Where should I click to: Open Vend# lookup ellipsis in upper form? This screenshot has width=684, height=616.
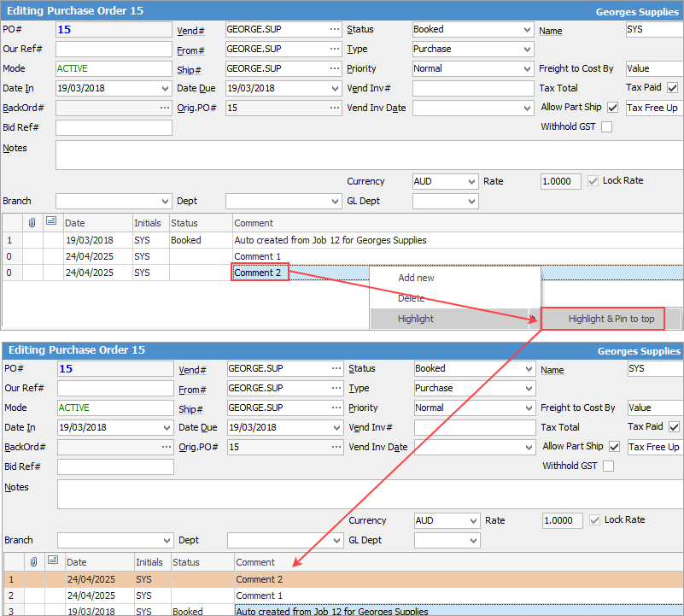pos(334,29)
